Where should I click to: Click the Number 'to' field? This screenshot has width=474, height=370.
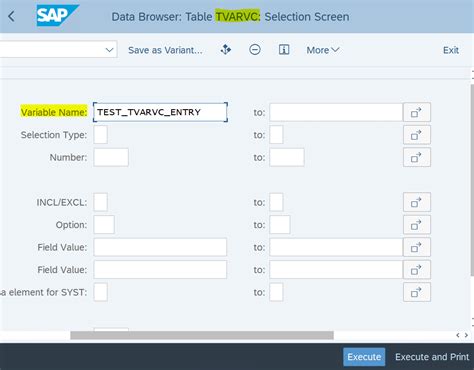pyautogui.click(x=287, y=157)
